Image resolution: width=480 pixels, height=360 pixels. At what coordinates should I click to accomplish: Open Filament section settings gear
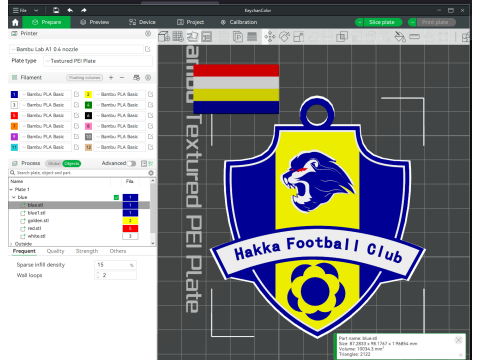tap(148, 77)
